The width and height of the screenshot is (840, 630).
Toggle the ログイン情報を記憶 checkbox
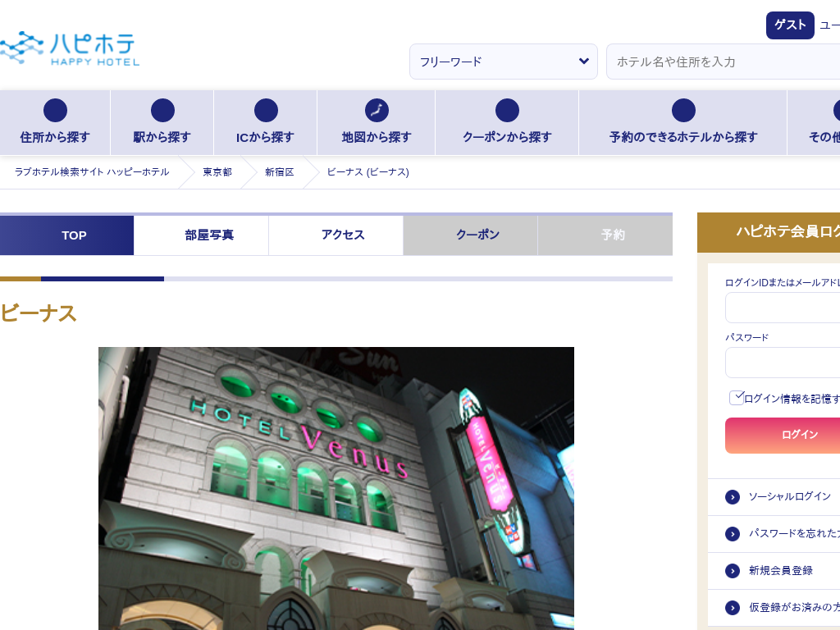737,398
